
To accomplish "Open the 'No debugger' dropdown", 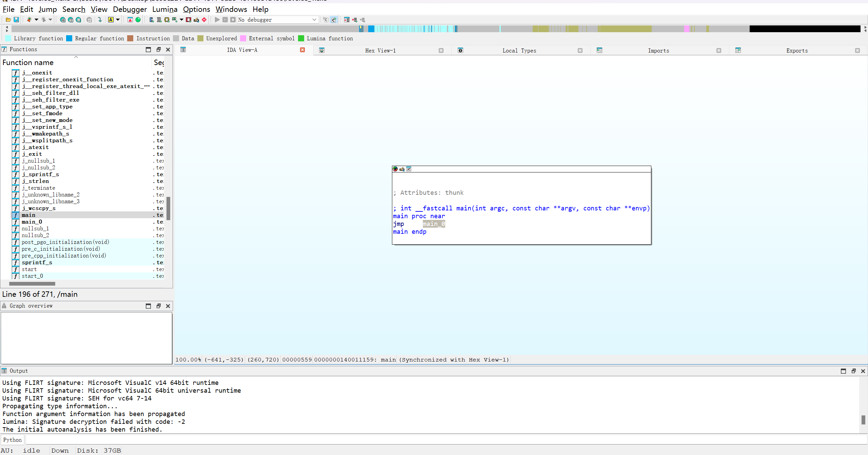I will 314,20.
